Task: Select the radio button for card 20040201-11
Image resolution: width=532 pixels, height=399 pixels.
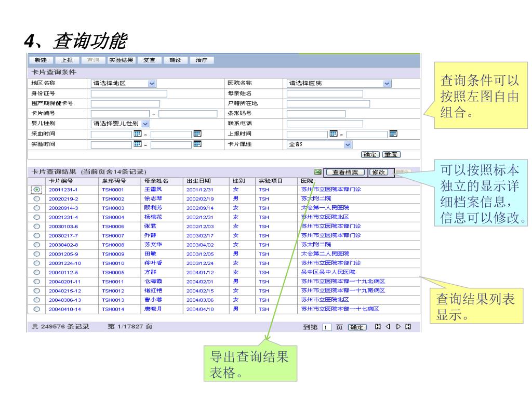Action: pos(37,281)
